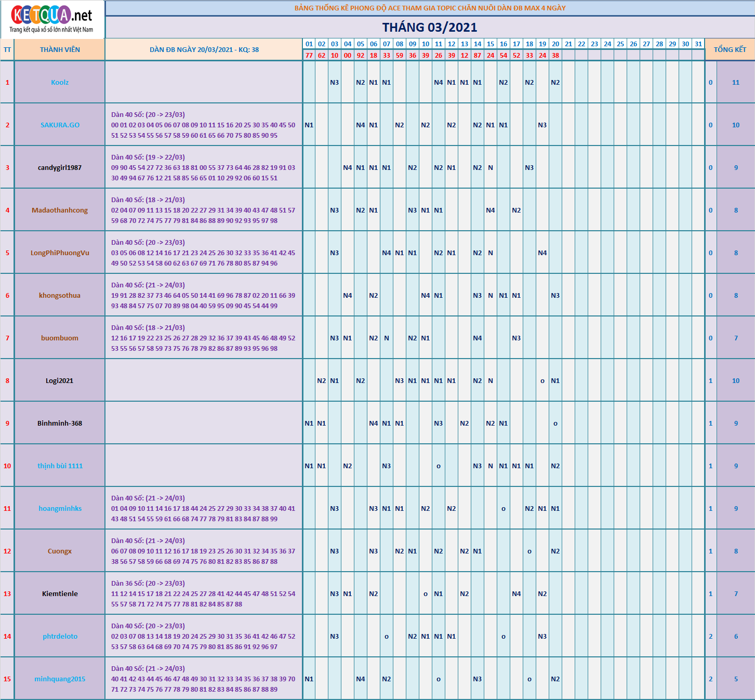The image size is (755, 700).
Task: Select day 31 column header
Action: (698, 44)
